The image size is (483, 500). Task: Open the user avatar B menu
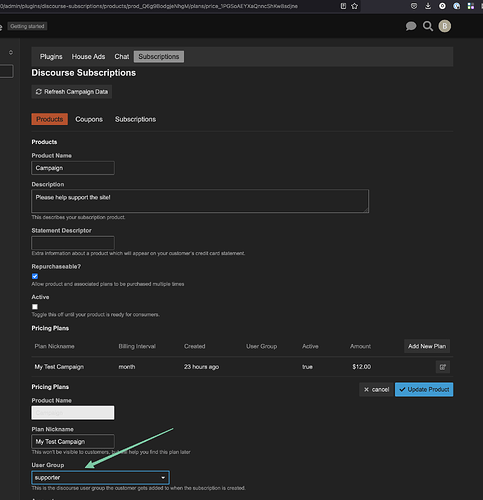pos(445,26)
